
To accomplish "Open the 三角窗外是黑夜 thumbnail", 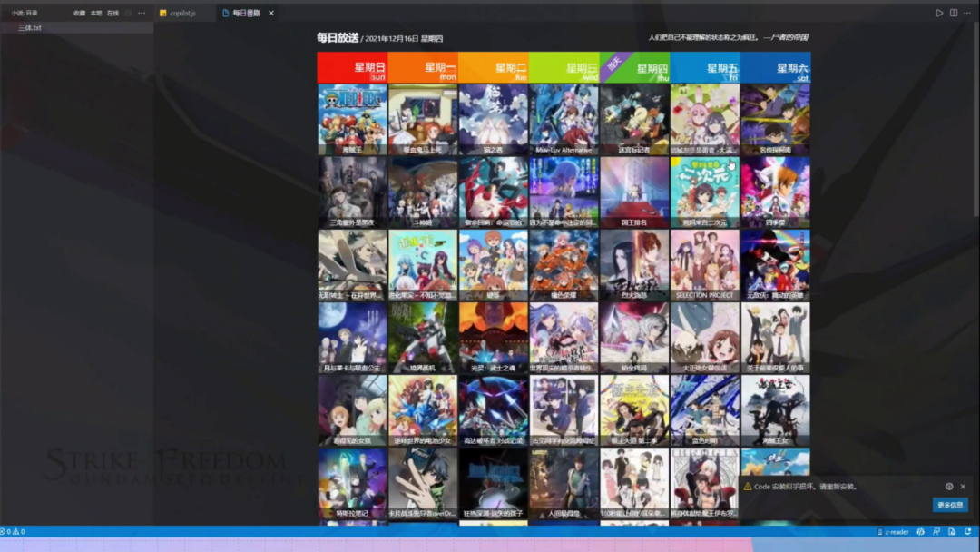I will coord(352,192).
